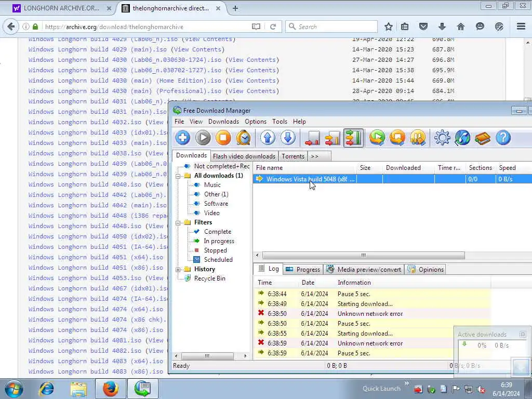Click View Contents for build 4030 Home Edition
The image size is (532, 399).
(252, 81)
